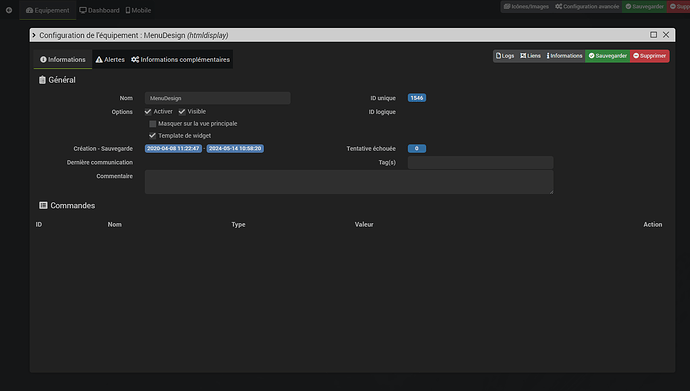
Task: Click the Tag(s) input field
Action: (481, 162)
